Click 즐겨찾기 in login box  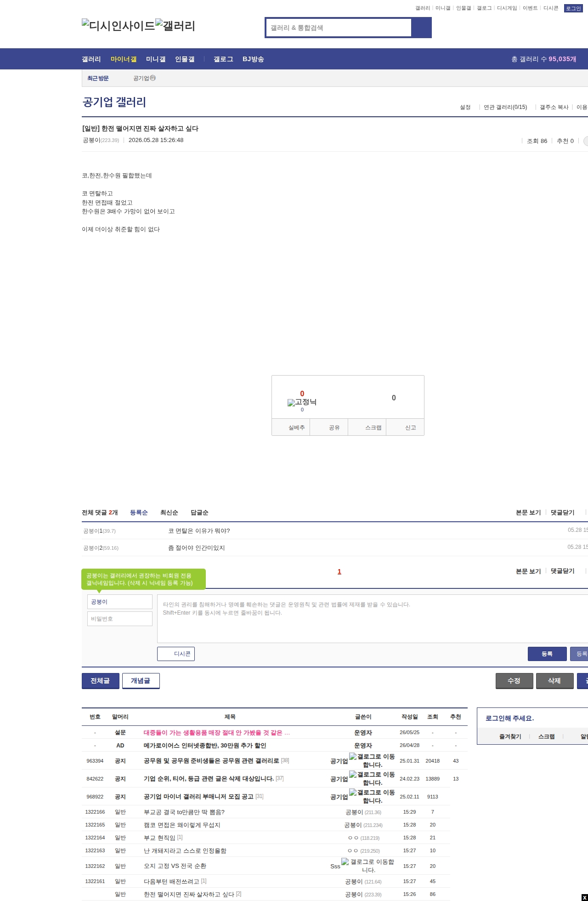click(x=510, y=736)
